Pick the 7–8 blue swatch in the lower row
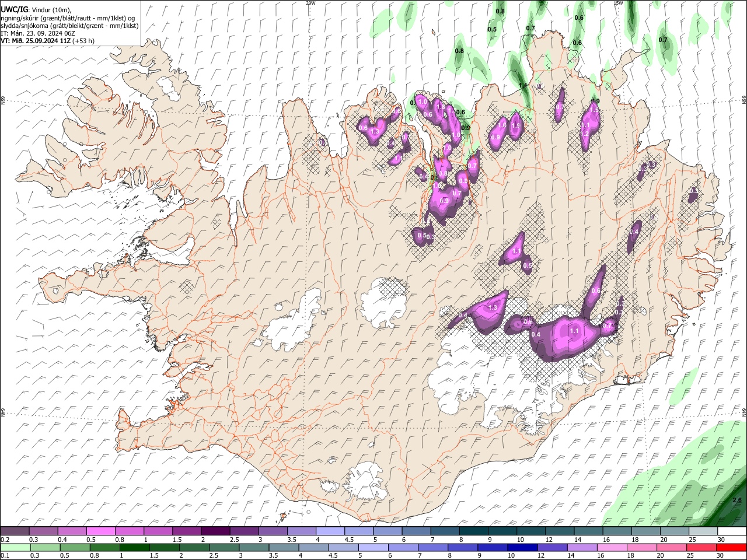 [432, 547]
